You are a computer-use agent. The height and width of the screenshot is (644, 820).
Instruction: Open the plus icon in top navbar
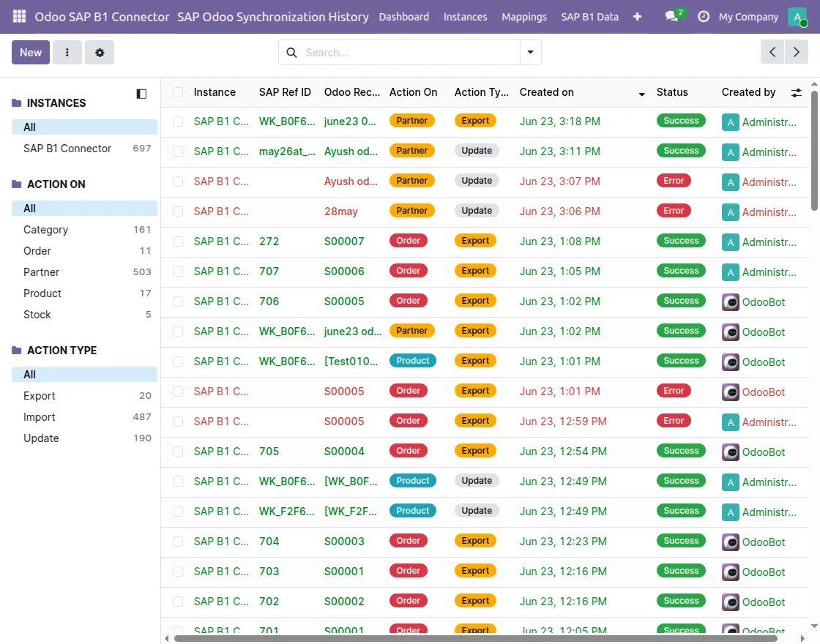click(637, 17)
